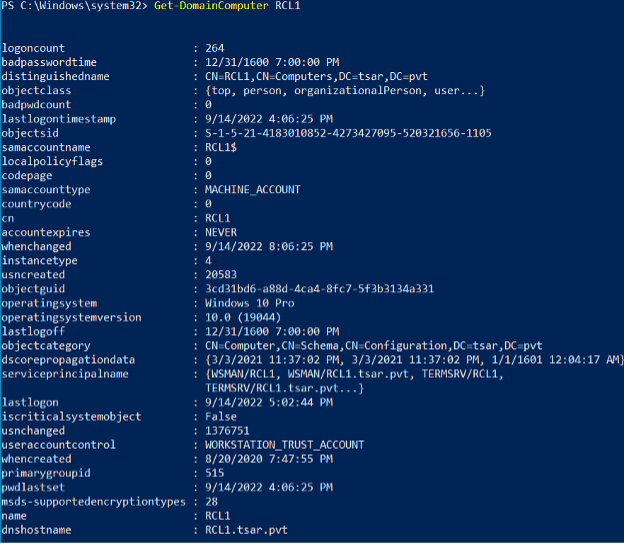Image resolution: width=624 pixels, height=544 pixels.
Task: Select the logoncount value 264
Action: (214, 48)
